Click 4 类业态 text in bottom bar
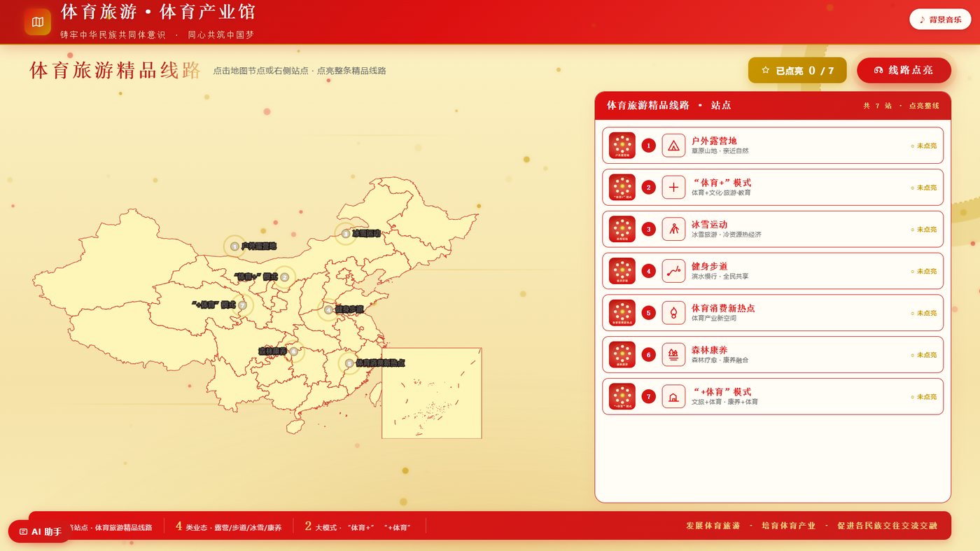 point(228,526)
